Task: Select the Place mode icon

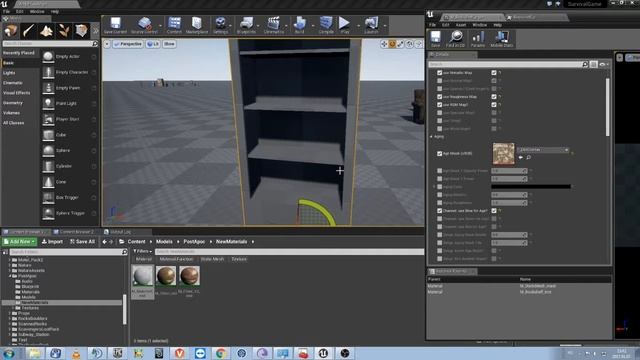Action: click(x=11, y=31)
